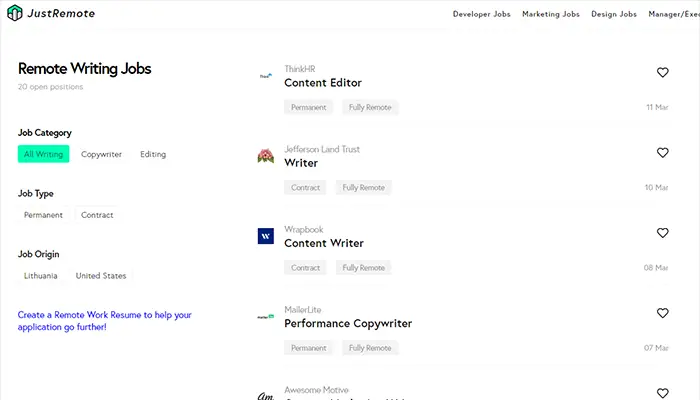Click the ThinkHR company name
Screen dimensions: 700x400
(x=300, y=69)
